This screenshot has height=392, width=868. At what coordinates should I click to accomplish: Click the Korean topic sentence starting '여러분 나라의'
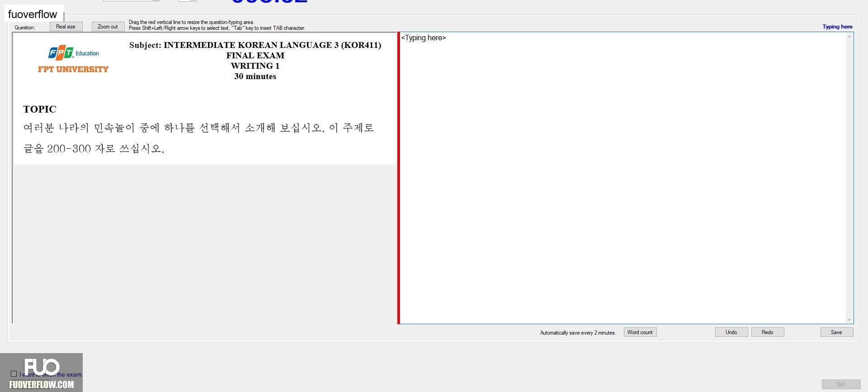(198, 128)
